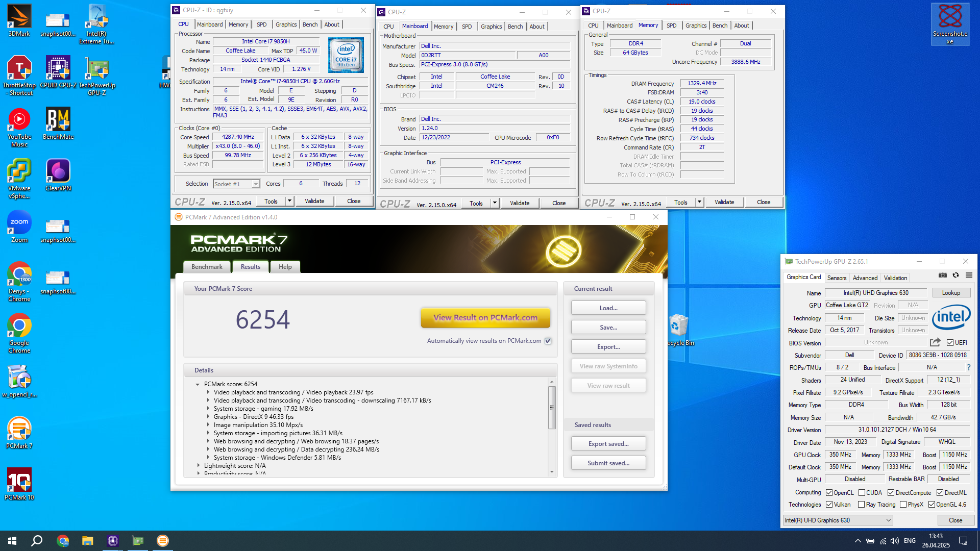Open CPUID CPU-Z desktop icon
The image size is (980, 551).
pos(58,72)
